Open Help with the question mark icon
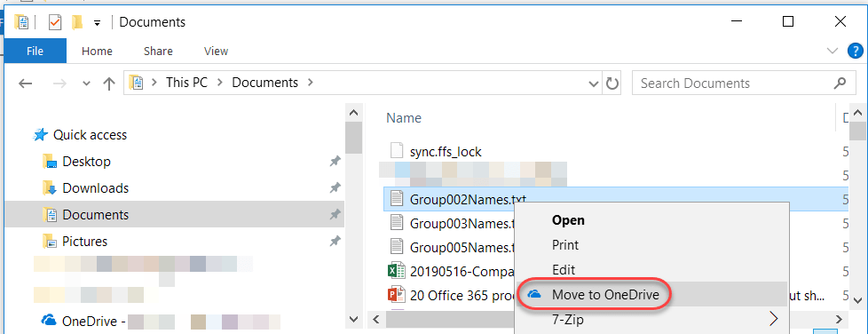Viewport: 868px width, 334px height. click(856, 51)
